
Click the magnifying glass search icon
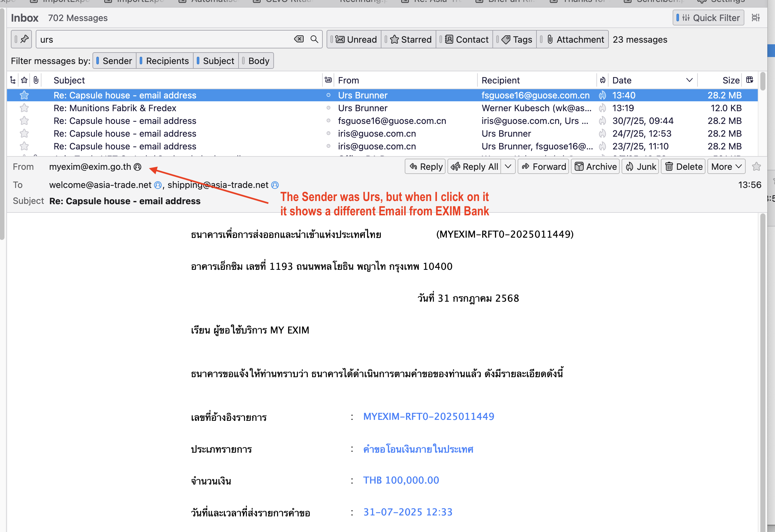(314, 39)
